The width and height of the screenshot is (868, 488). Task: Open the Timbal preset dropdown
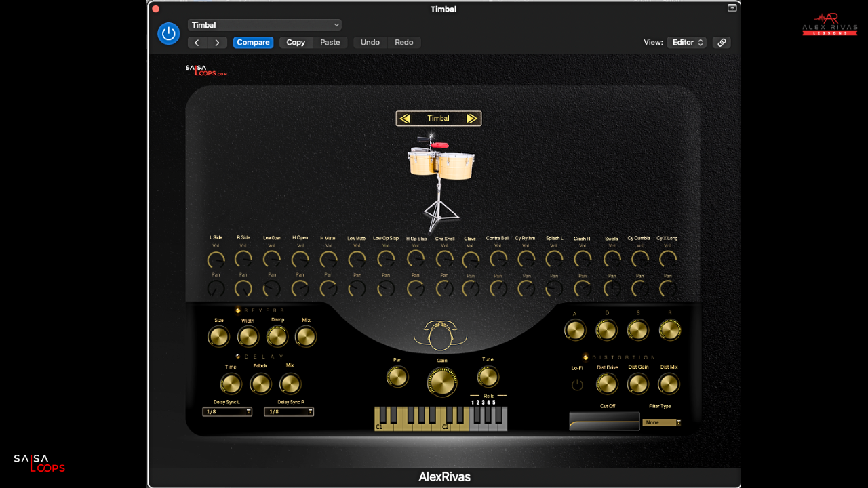pyautogui.click(x=264, y=25)
